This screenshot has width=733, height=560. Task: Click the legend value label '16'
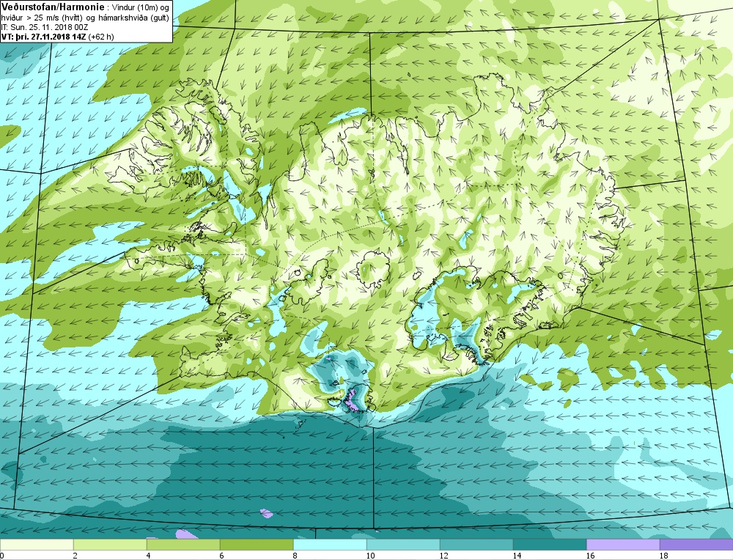click(590, 556)
